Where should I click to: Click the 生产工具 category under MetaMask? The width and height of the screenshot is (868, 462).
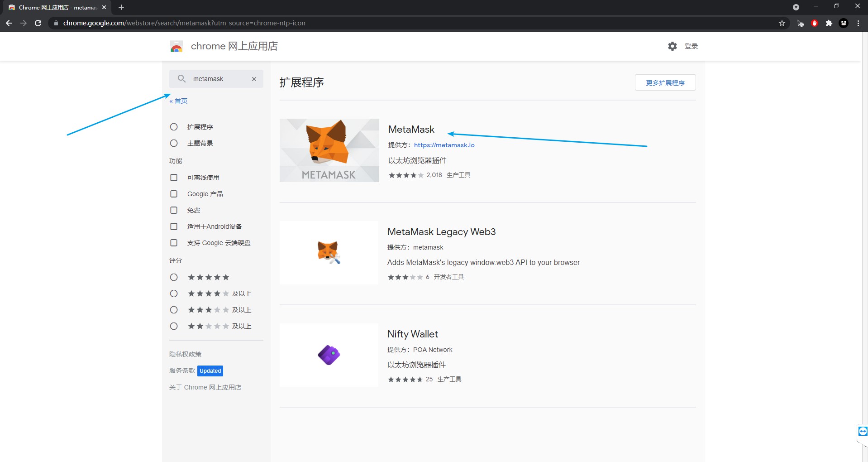pos(458,175)
